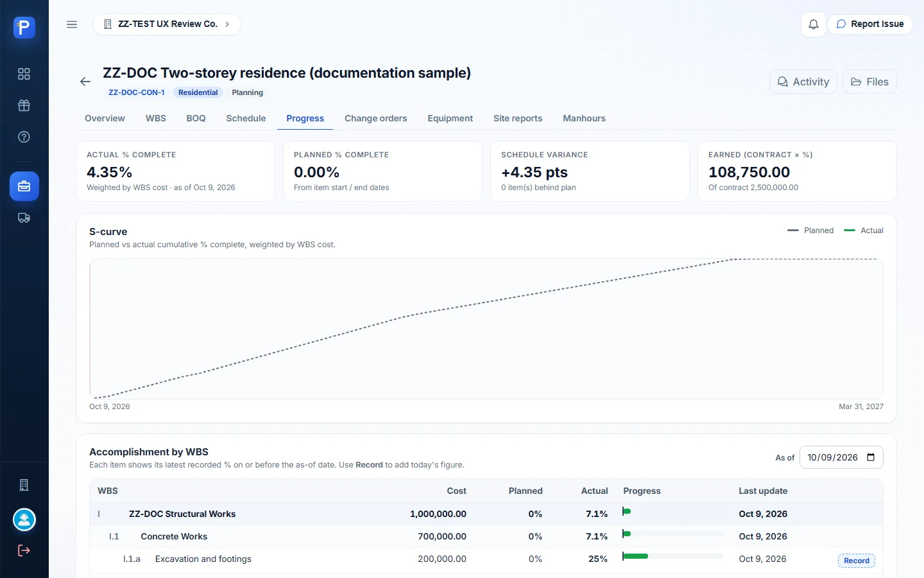Toggle the hamburger menu icon
The width and height of the screenshot is (924, 578).
point(72,24)
